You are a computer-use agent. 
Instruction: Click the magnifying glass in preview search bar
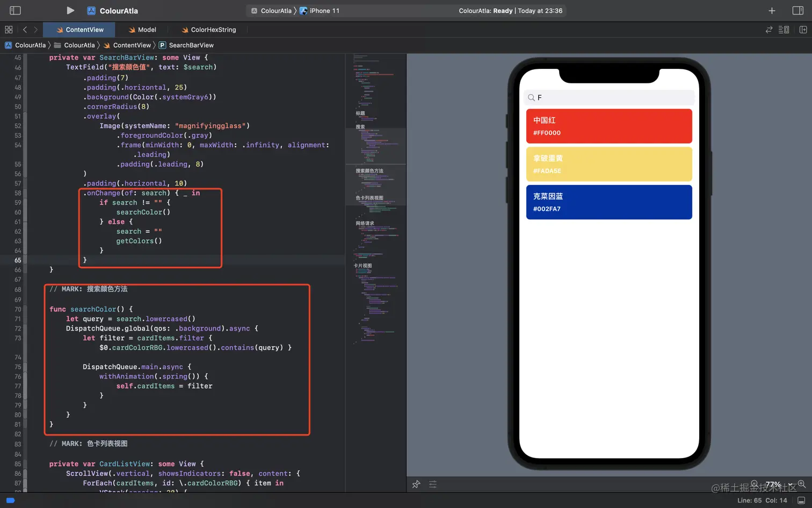pyautogui.click(x=531, y=97)
